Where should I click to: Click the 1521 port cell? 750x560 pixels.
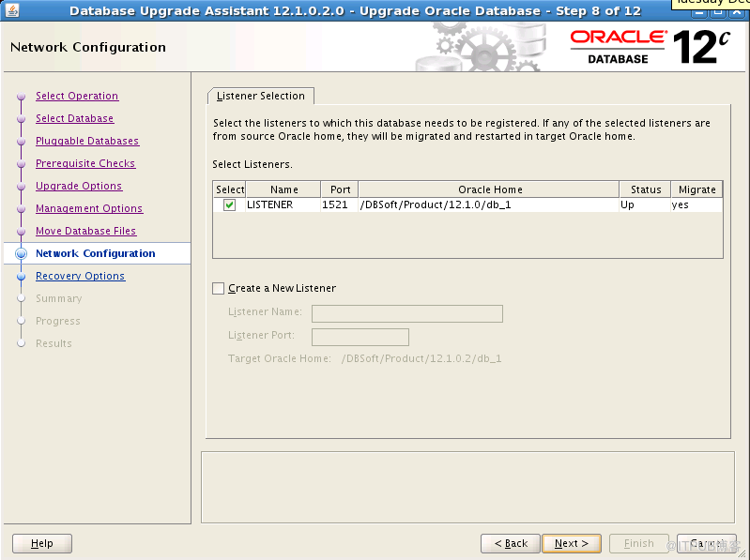tap(340, 205)
